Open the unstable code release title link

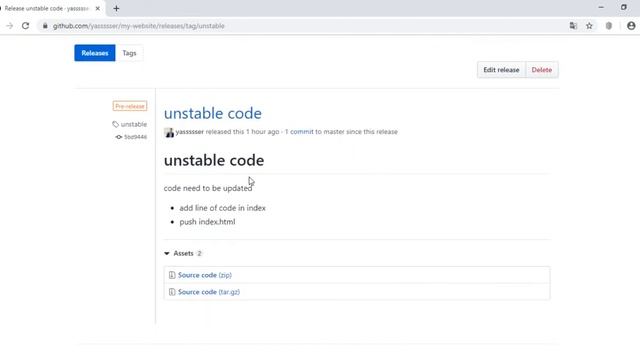tap(213, 113)
